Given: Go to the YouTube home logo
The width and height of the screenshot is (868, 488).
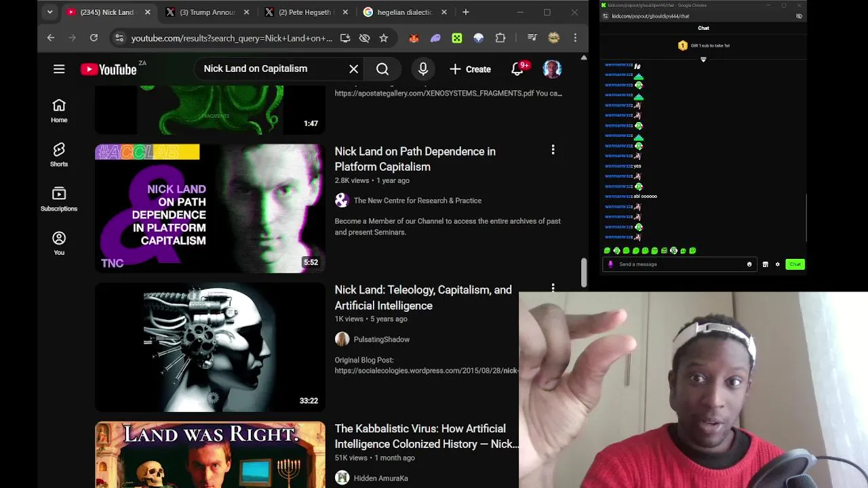Looking at the screenshot, I should tap(108, 69).
